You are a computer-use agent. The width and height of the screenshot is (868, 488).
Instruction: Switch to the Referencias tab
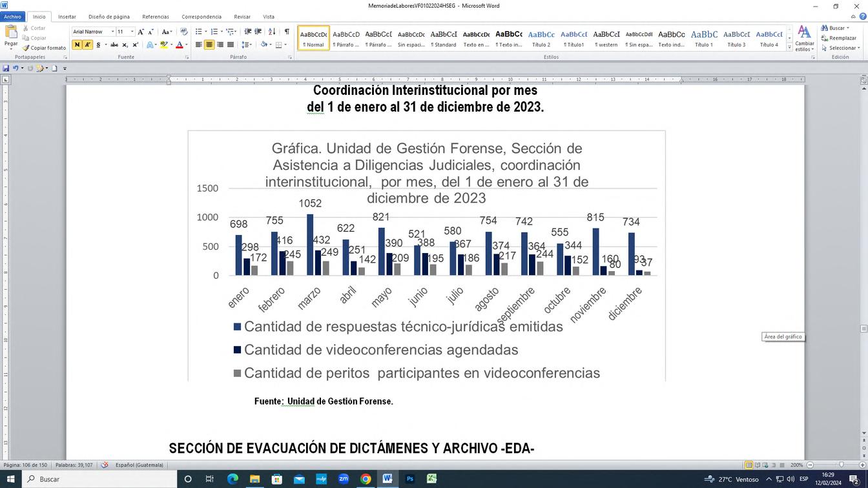coord(156,17)
